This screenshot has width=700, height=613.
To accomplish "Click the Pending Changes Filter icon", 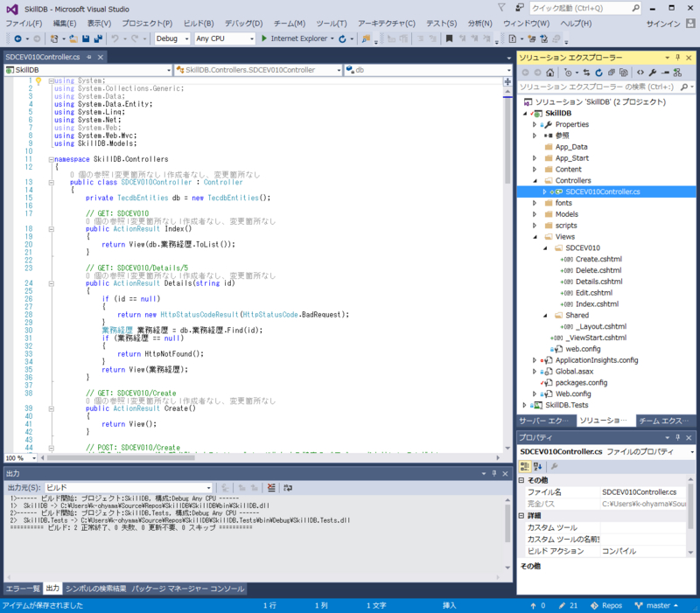I will [x=568, y=73].
